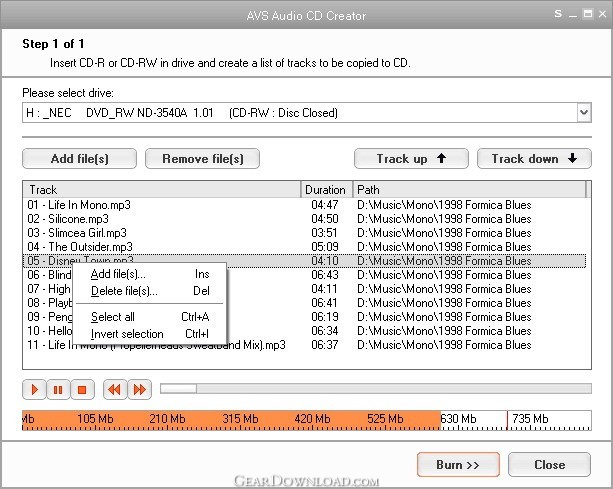Rewind the current track preview
613x489 pixels.
(115, 390)
